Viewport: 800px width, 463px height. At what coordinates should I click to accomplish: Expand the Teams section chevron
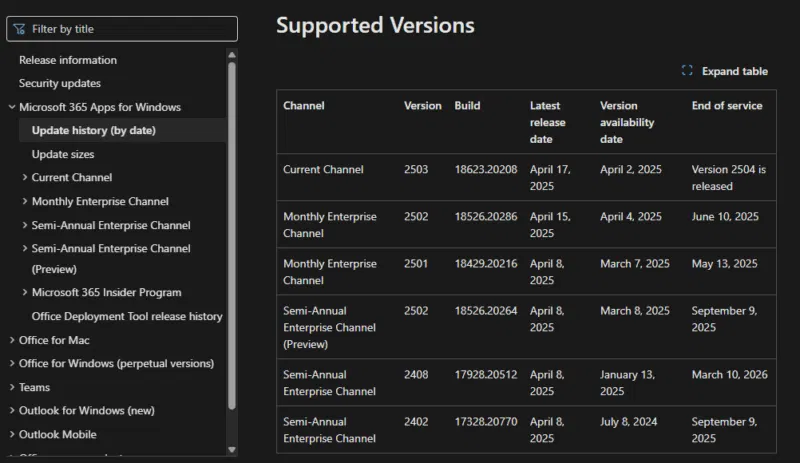click(12, 387)
